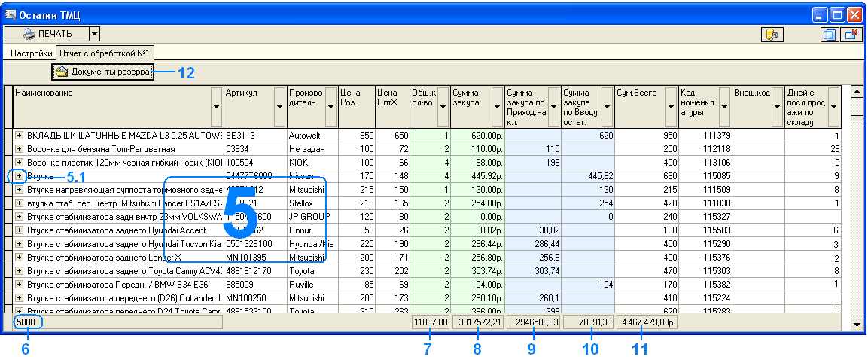Viewport: 868px width, 357px height.
Task: Expand Втулка стабилизатора заднего Hyundai Tucson row
Action: click(x=20, y=243)
